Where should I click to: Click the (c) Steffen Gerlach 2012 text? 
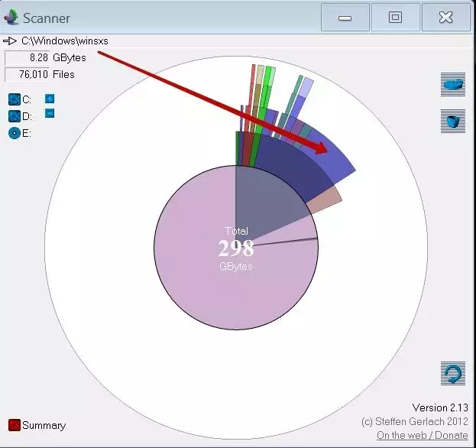point(415,421)
